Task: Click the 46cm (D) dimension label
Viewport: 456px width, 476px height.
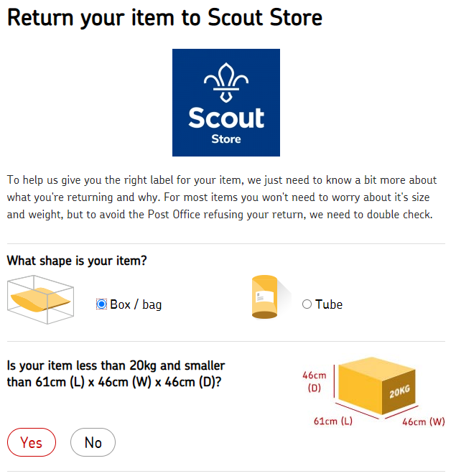Action: 315,381
